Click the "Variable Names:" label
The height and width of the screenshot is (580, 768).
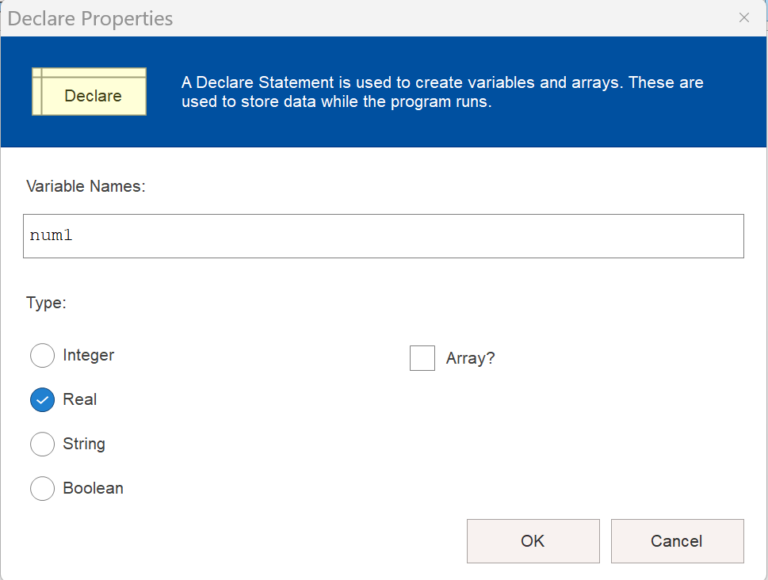(x=86, y=186)
